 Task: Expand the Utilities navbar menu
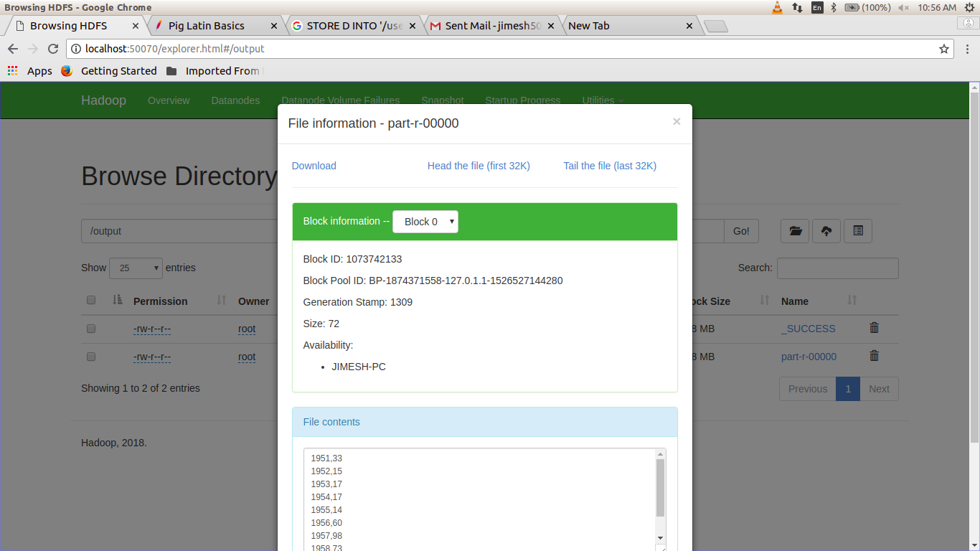(603, 100)
